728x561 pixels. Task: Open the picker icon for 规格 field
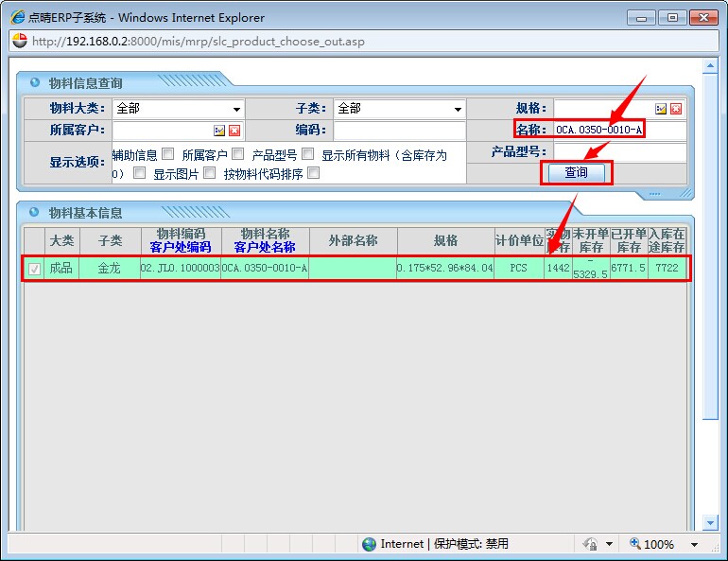(660, 109)
